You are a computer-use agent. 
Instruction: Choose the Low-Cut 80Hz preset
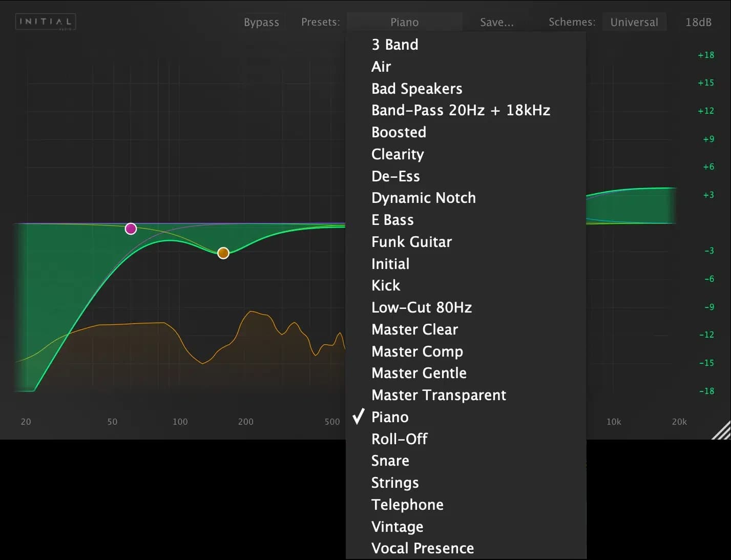click(x=422, y=307)
